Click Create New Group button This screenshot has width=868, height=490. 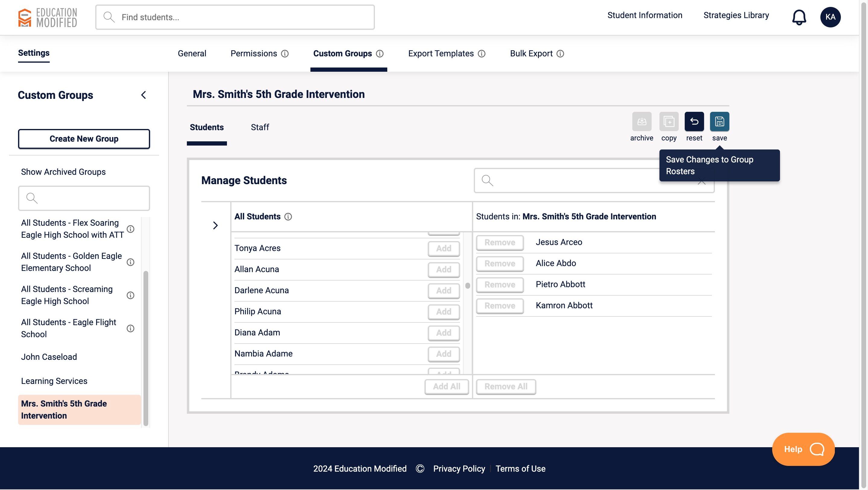tap(84, 139)
